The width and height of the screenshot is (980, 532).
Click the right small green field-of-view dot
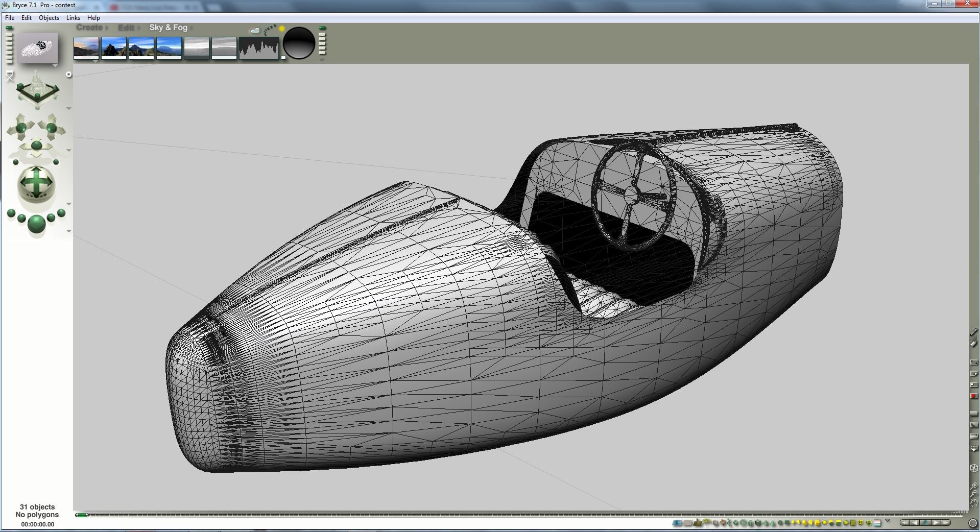tap(56, 162)
